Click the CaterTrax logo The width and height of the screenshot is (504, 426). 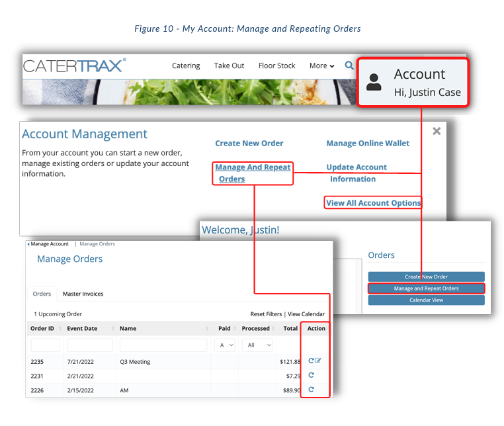pyautogui.click(x=75, y=66)
